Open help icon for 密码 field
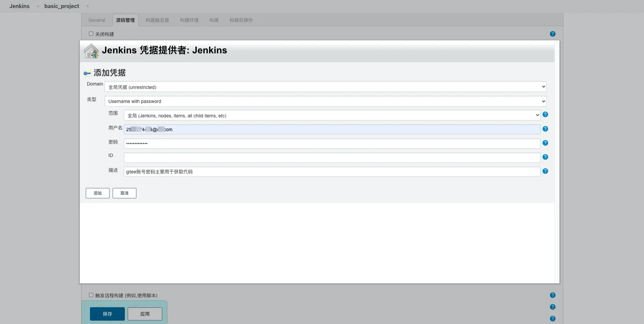The width and height of the screenshot is (644, 324). coord(545,143)
